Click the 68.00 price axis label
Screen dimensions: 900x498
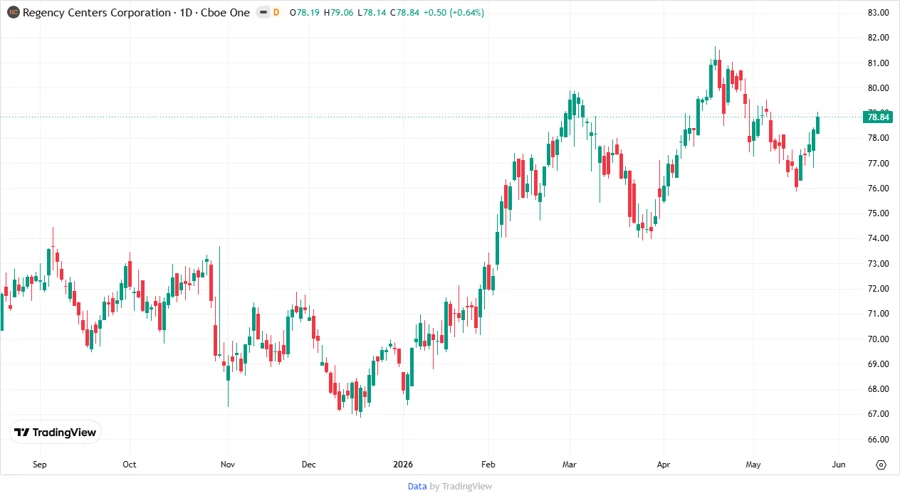point(878,389)
